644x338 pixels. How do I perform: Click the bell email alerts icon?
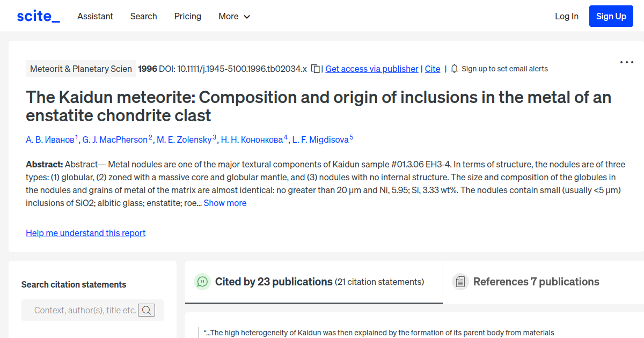pyautogui.click(x=455, y=69)
